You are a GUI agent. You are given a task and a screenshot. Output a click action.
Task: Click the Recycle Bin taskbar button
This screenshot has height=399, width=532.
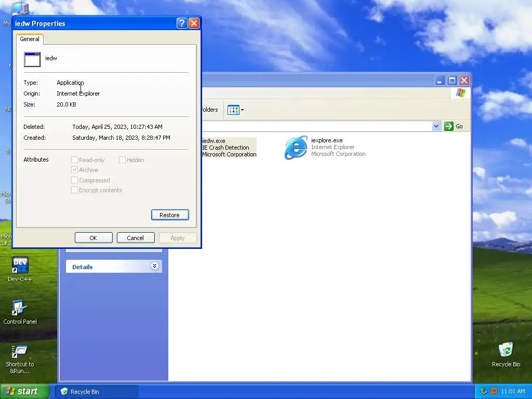coord(97,392)
